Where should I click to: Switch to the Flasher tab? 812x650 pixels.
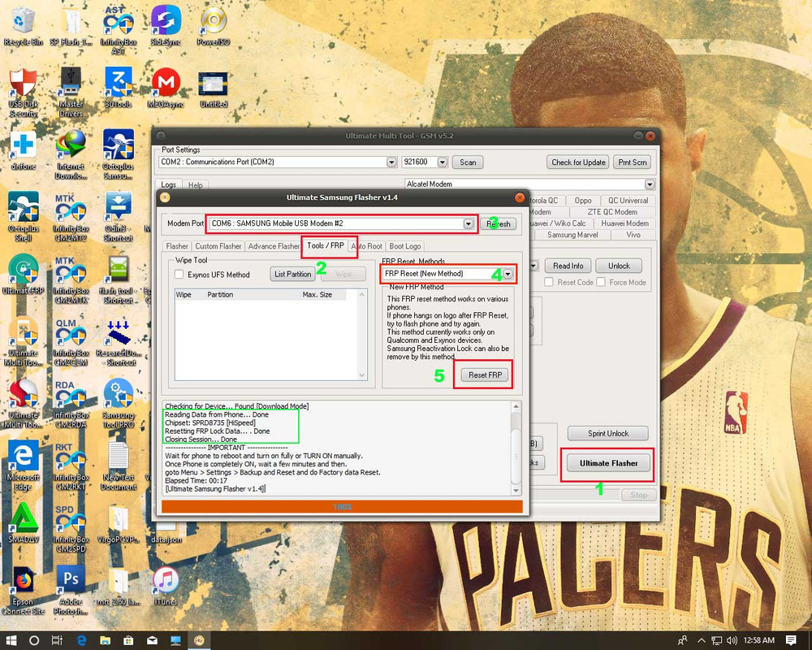click(176, 246)
